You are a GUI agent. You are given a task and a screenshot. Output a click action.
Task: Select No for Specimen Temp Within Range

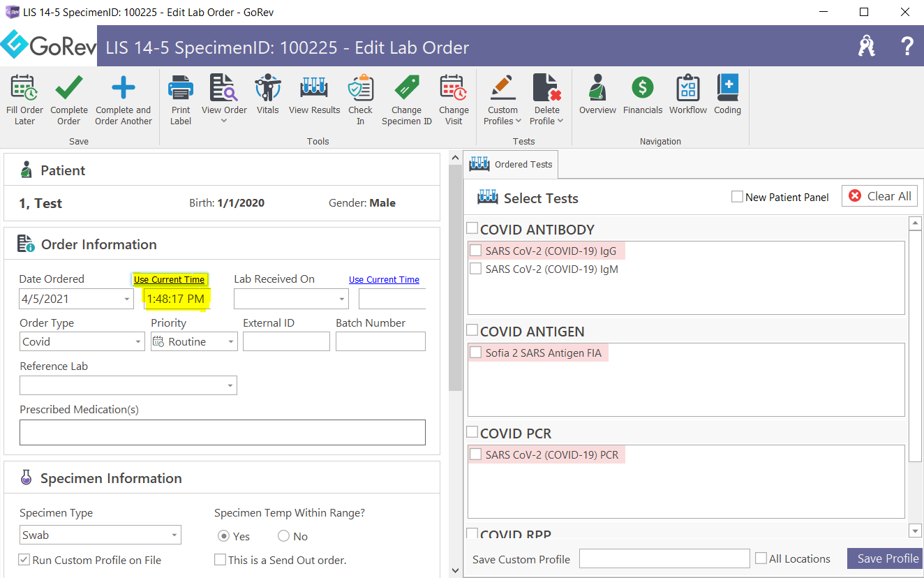coord(283,536)
